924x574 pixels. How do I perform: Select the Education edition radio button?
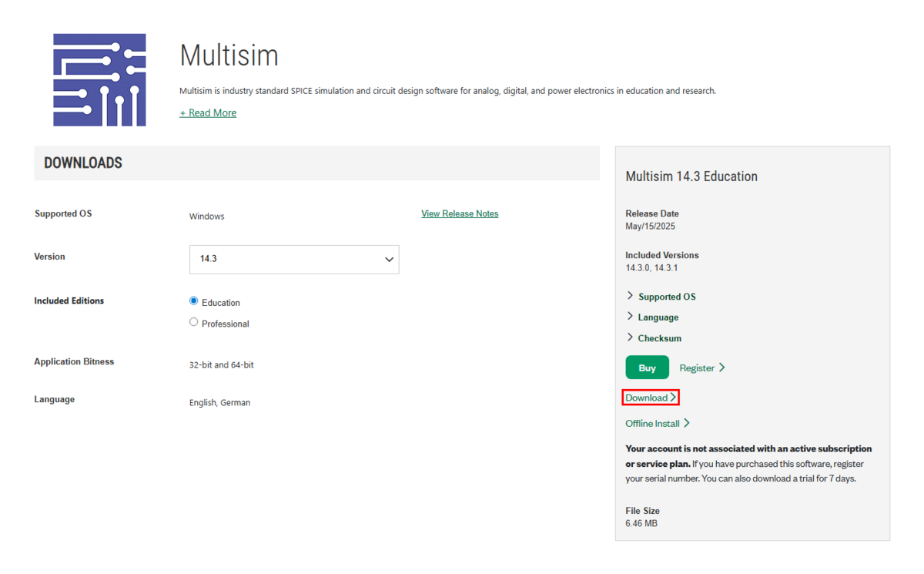pos(194,301)
